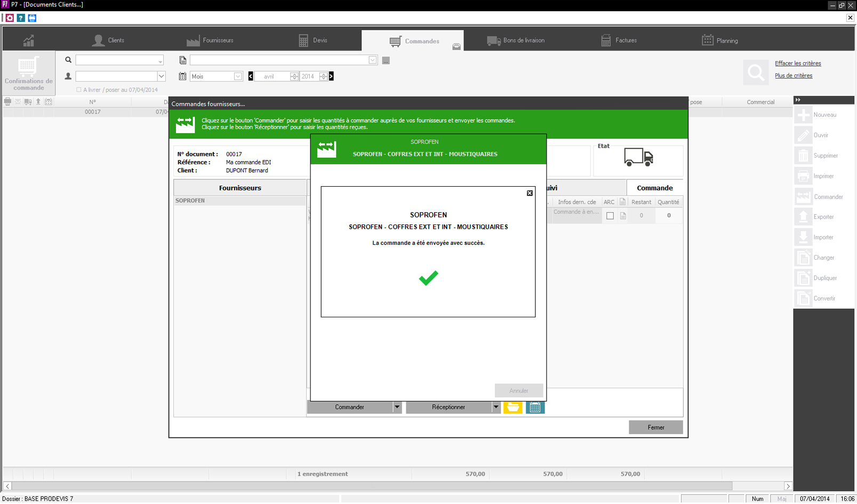857x504 pixels.
Task: Open the Planning tab
Action: (x=720, y=41)
